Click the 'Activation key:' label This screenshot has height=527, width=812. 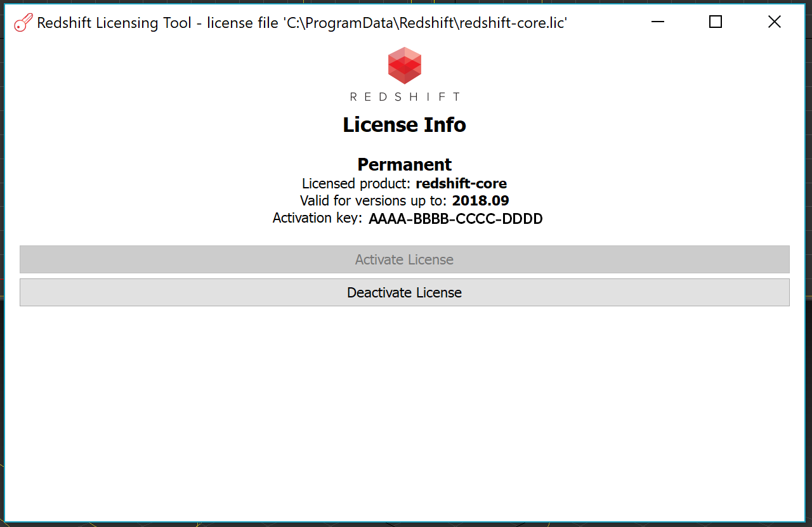click(318, 218)
